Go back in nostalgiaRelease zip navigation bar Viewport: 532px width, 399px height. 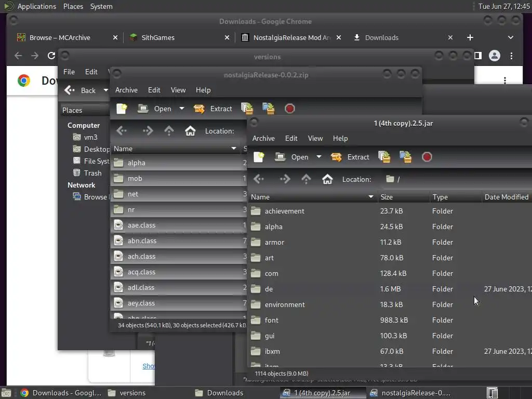122,131
